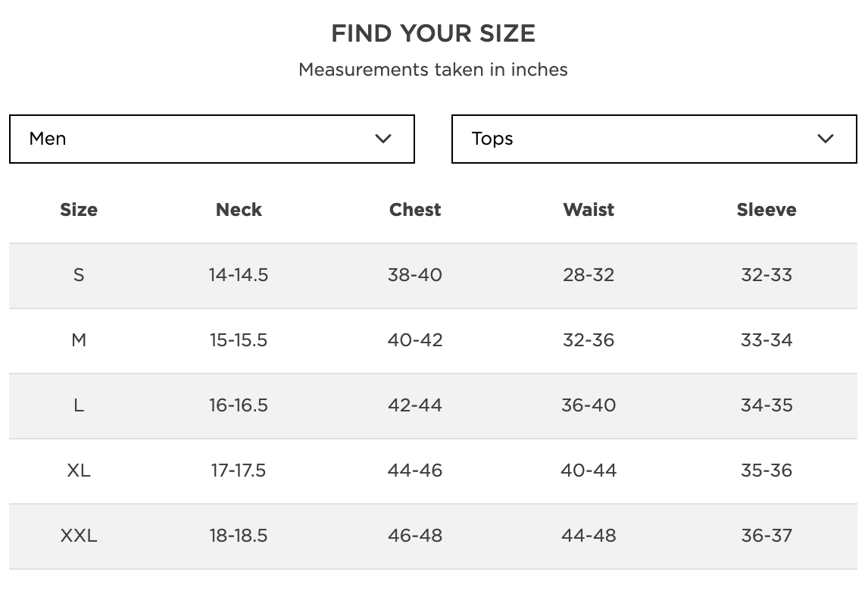Click the 14-14.5 neck measurement cell
The width and height of the screenshot is (868, 591).
(239, 275)
